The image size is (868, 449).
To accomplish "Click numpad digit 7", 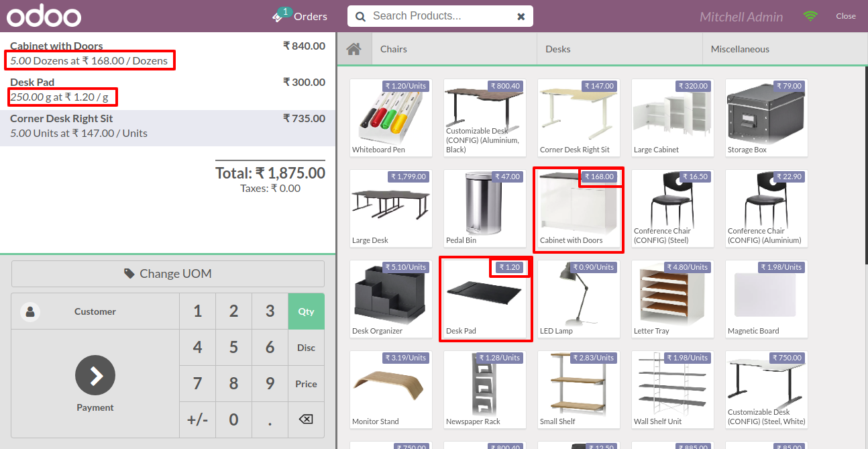I will (x=197, y=384).
